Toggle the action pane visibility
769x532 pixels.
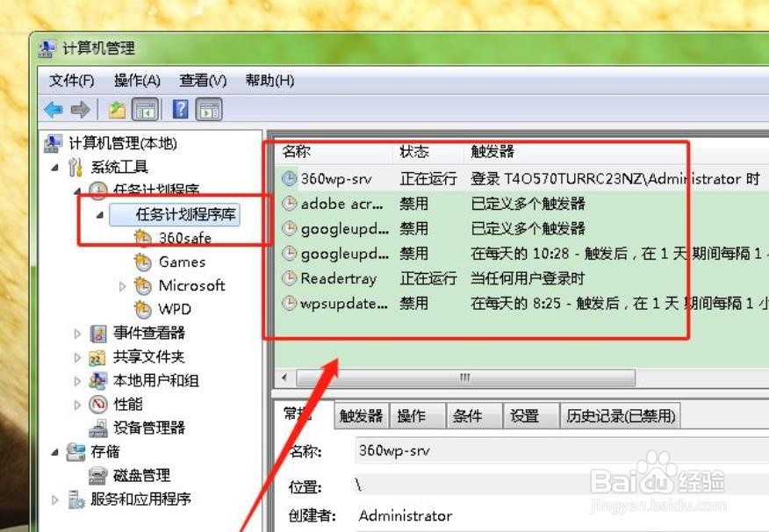pos(209,109)
